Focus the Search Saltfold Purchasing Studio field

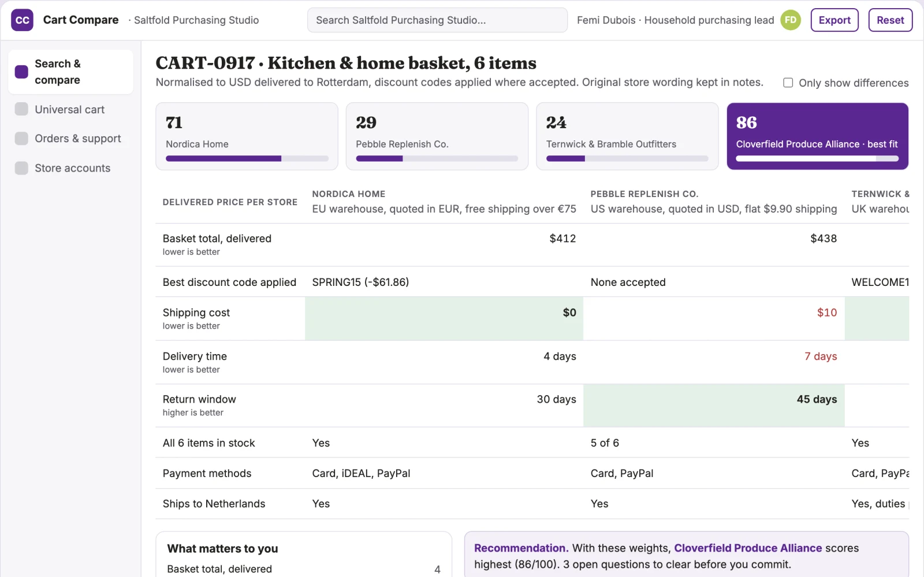pos(437,20)
